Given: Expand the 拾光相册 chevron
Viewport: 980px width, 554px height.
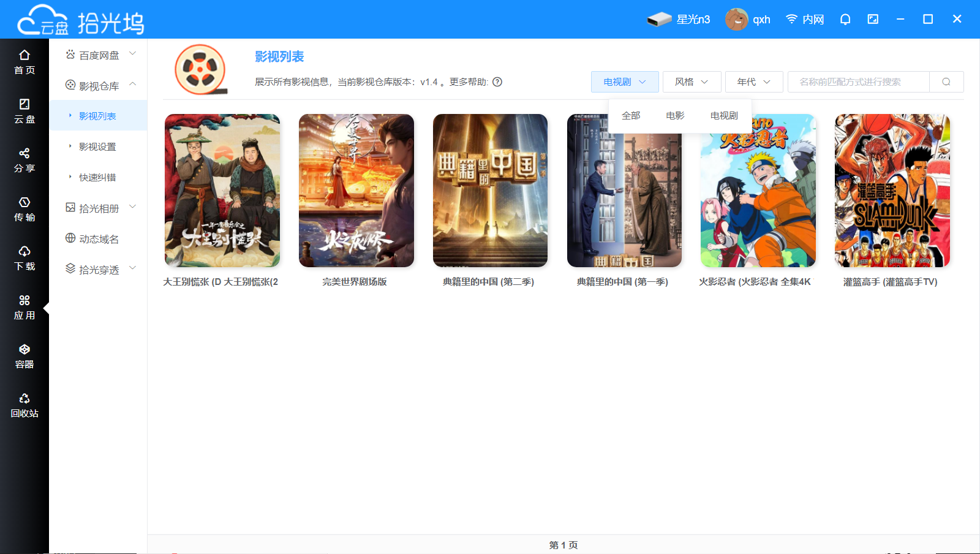Looking at the screenshot, I should click(x=133, y=207).
